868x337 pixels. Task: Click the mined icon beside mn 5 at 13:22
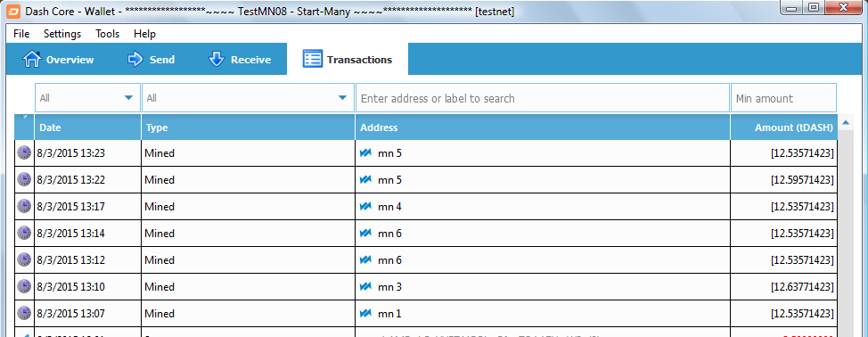coord(365,179)
